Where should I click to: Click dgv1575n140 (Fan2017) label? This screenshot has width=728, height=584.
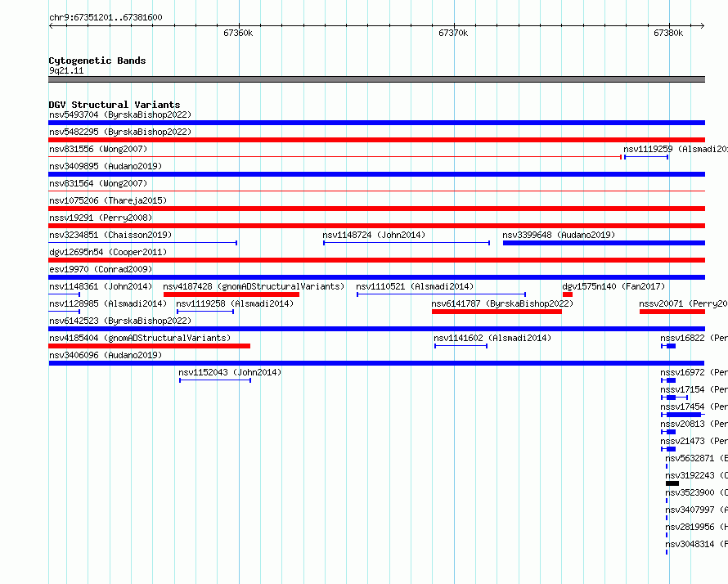(613, 286)
